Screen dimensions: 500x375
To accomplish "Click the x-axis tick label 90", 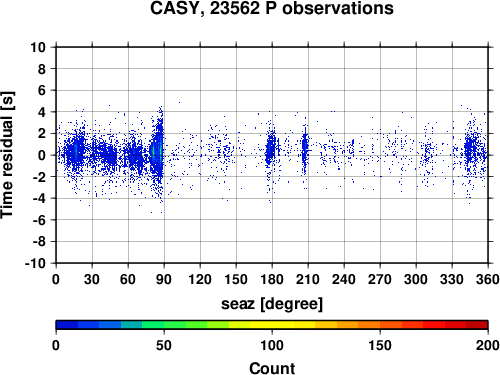I will point(164,279).
